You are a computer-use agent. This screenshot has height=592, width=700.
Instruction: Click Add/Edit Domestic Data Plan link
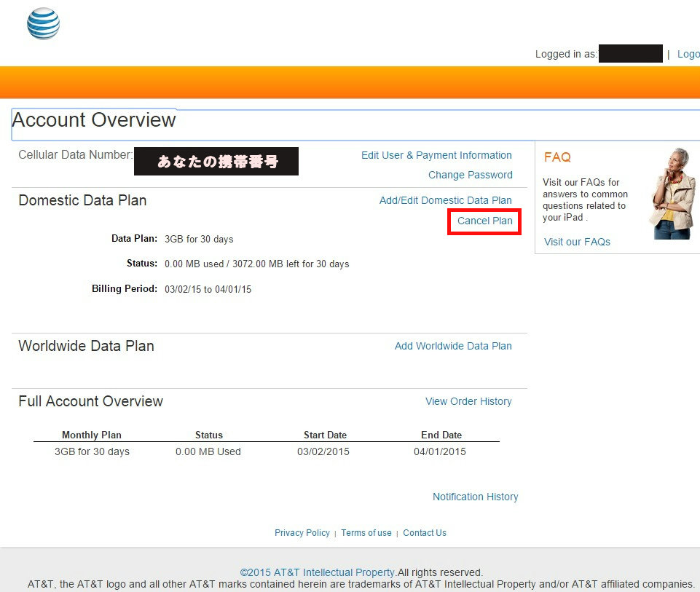point(445,200)
